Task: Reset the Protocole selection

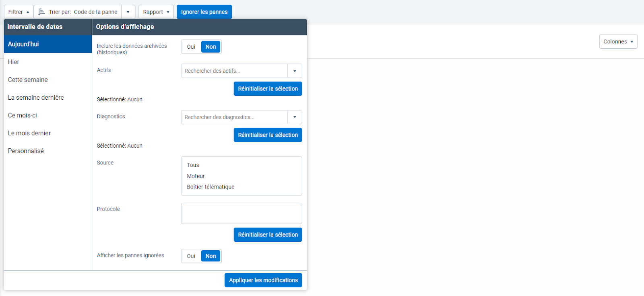Action: click(268, 235)
